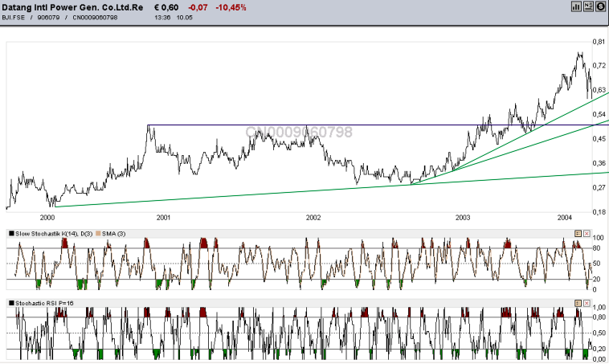Click the 50 level on Slow Stochastik axis
This screenshot has width=609, height=364.
click(x=597, y=264)
